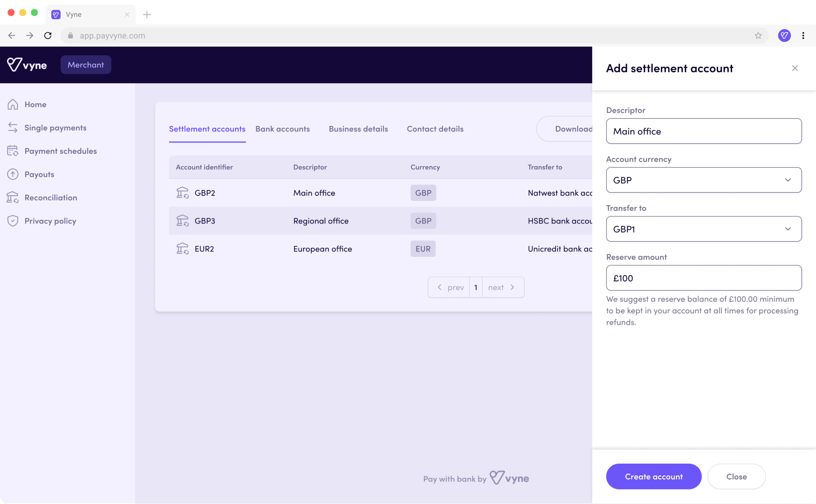
Task: Bookmark page with the star icon
Action: coord(758,36)
